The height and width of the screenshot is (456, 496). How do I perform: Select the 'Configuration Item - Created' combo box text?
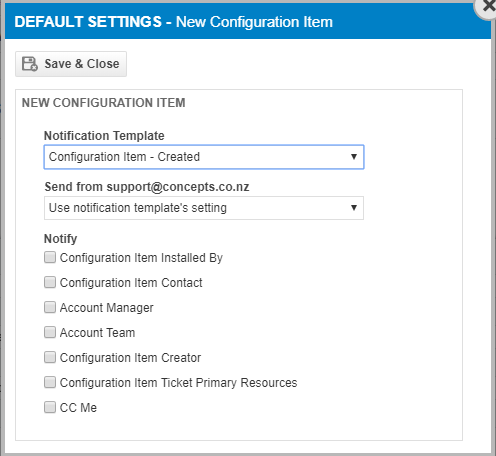(x=124, y=157)
